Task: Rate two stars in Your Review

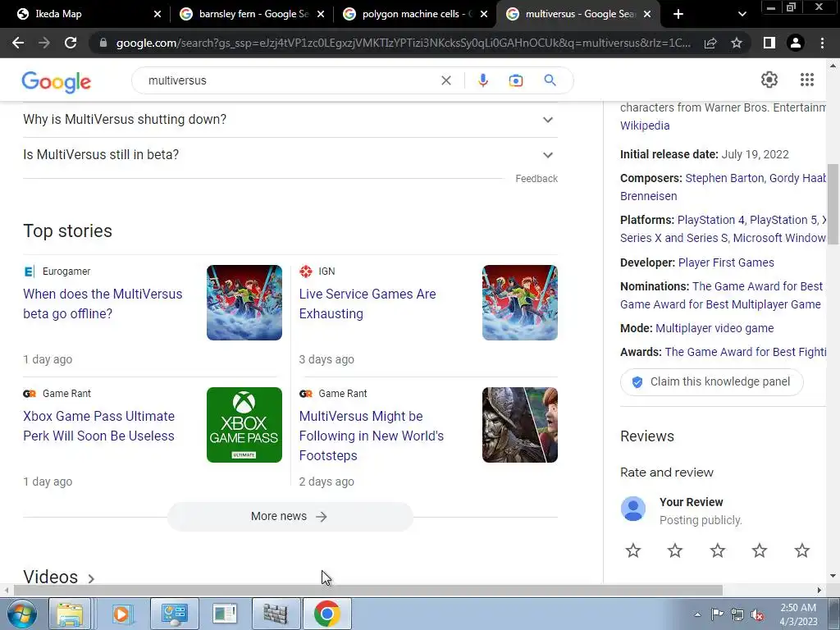Action: (x=675, y=550)
